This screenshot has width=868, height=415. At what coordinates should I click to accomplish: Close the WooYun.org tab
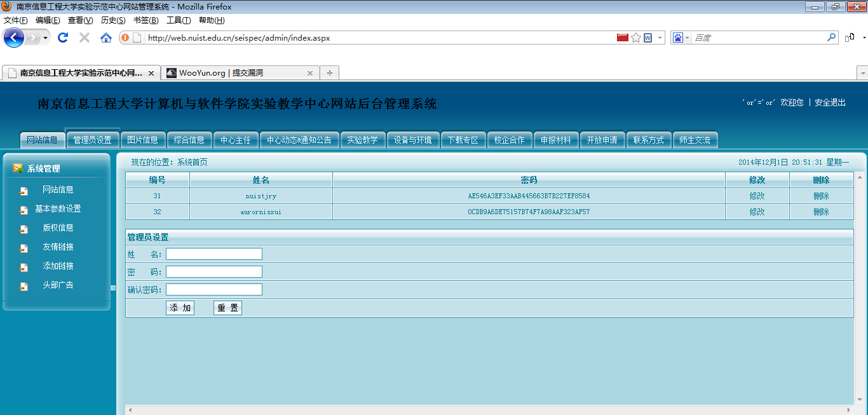(x=310, y=73)
